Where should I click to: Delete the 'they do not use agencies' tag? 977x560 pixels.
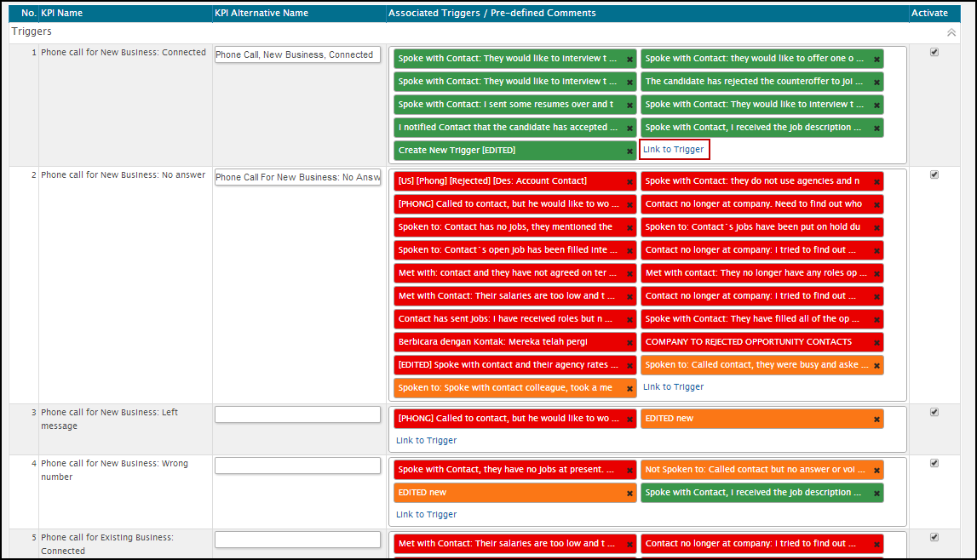(876, 182)
